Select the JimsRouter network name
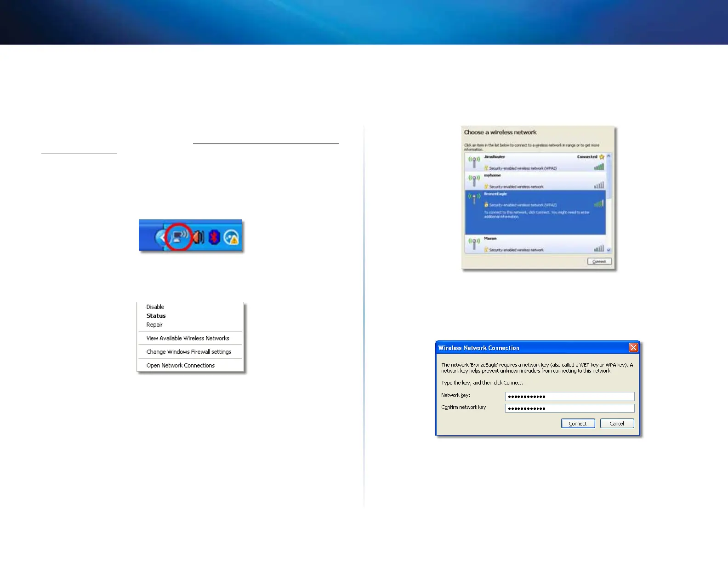The height and width of the screenshot is (563, 728). click(x=495, y=157)
